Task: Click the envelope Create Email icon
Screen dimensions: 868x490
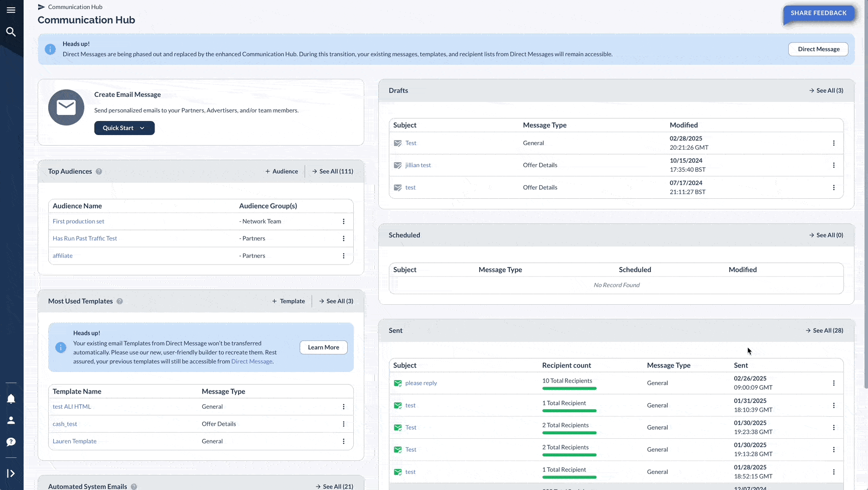Action: coord(66,107)
